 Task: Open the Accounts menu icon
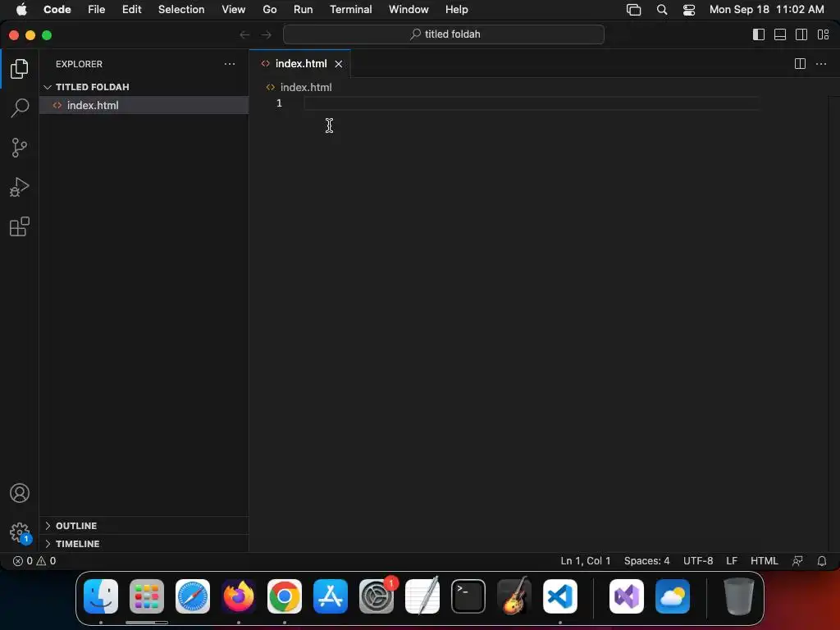point(20,493)
